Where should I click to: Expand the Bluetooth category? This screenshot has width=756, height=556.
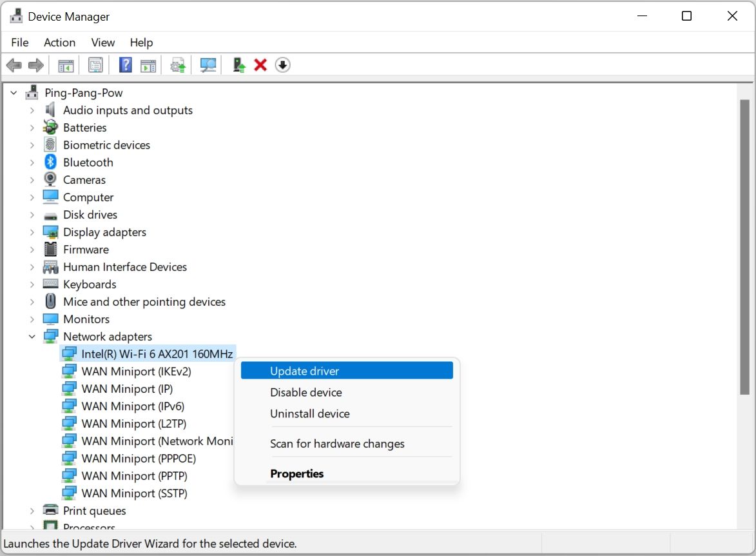pyautogui.click(x=32, y=162)
